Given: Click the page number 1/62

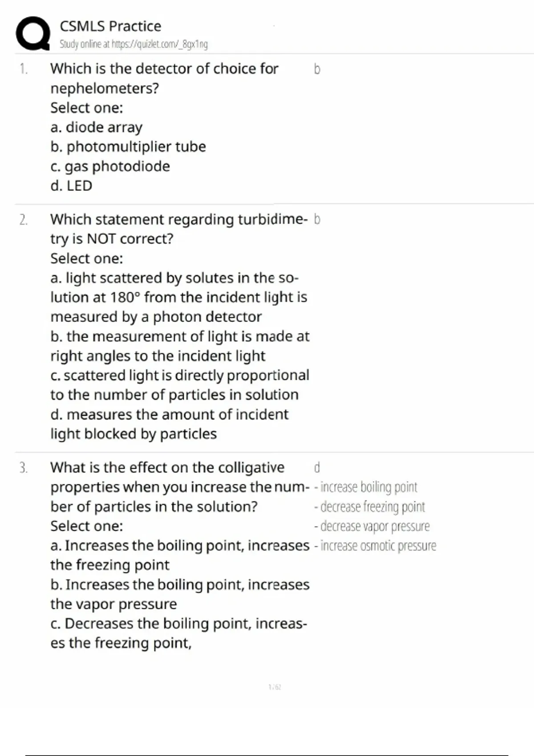Looking at the screenshot, I should (275, 687).
